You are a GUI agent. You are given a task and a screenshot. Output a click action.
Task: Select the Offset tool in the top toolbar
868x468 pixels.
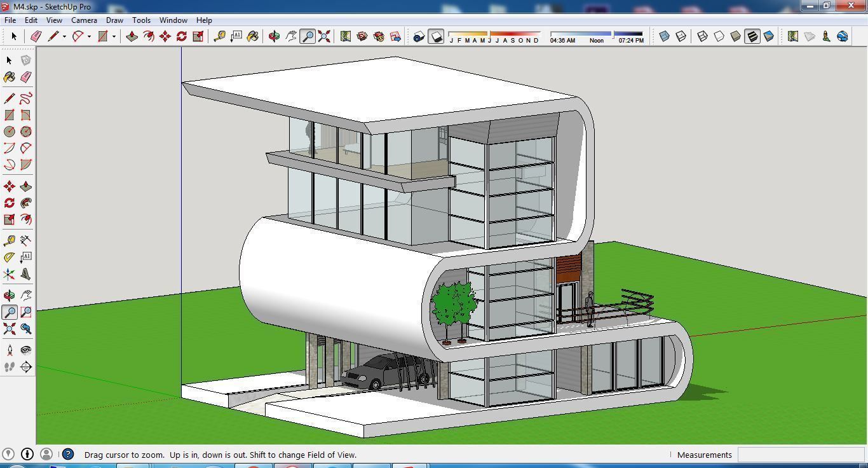tap(149, 36)
